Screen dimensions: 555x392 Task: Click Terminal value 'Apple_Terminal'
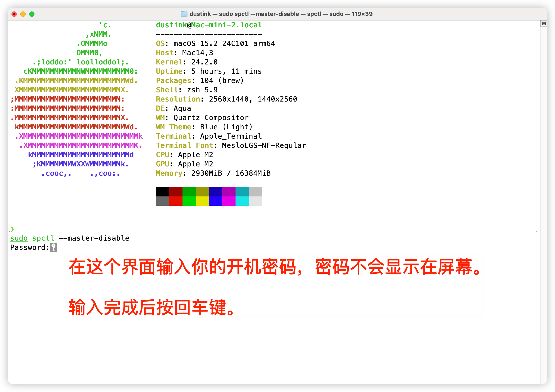pos(231,136)
